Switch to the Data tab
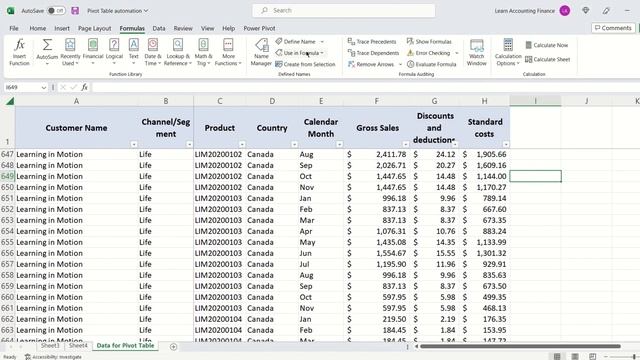Image resolution: width=640 pixels, height=360 pixels. click(159, 28)
